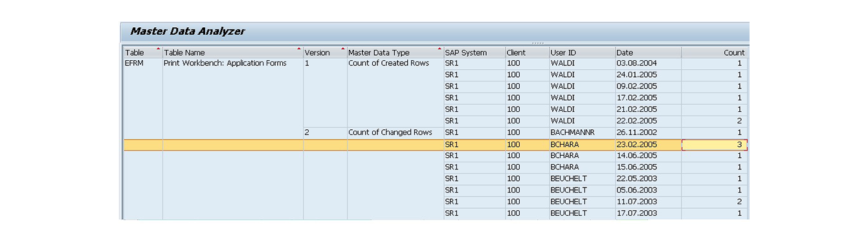Screen dimensions: 868x245
Task: Click the Version column header
Action: click(325, 52)
